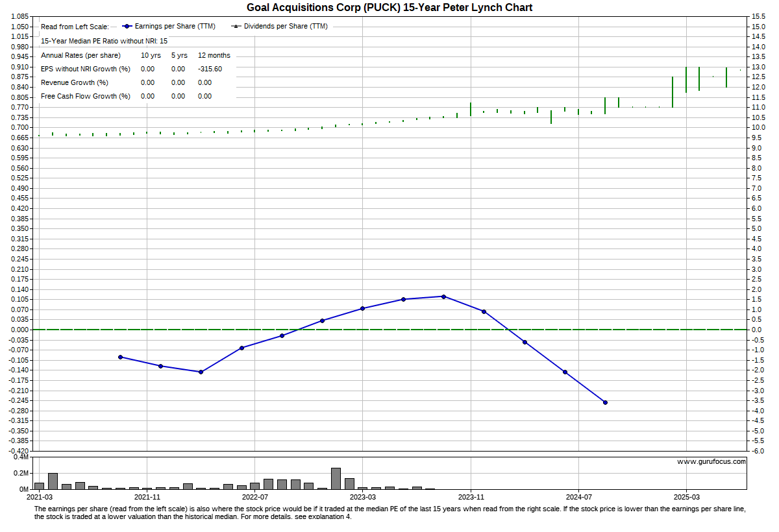
Task: Click the -315.60 growth value
Action: pyautogui.click(x=210, y=69)
